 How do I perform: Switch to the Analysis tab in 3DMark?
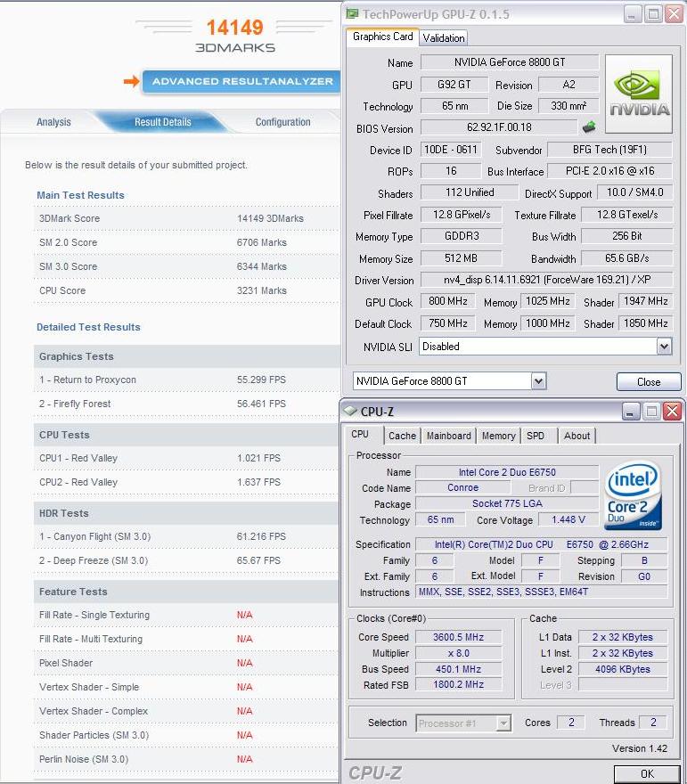53,122
